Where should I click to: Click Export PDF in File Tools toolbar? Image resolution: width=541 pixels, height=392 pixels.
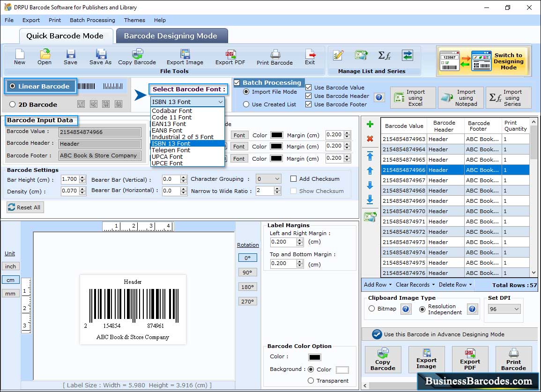(230, 57)
